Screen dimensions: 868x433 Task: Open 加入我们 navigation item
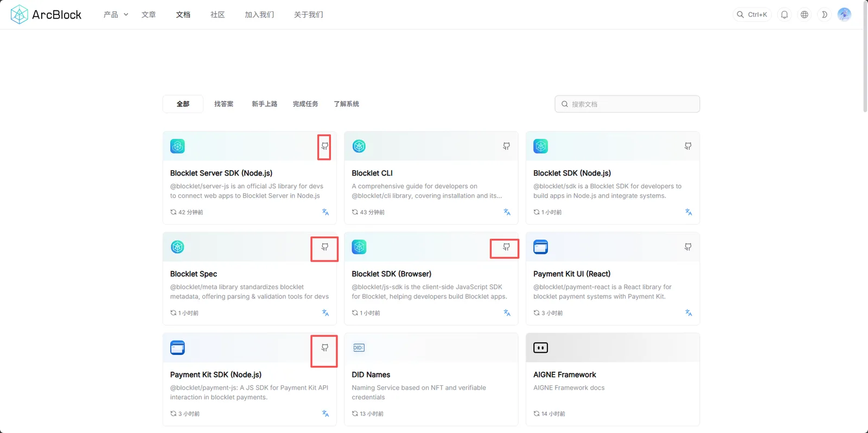pyautogui.click(x=259, y=15)
